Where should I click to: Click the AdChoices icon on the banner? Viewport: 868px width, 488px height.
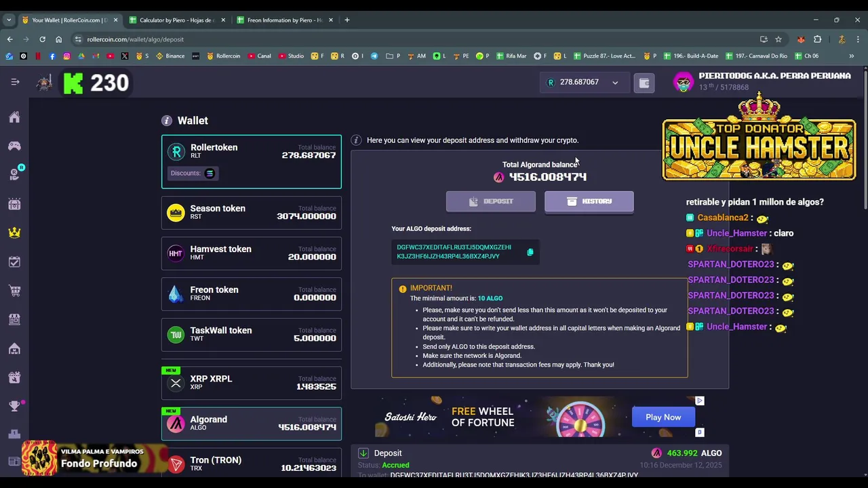(700, 401)
